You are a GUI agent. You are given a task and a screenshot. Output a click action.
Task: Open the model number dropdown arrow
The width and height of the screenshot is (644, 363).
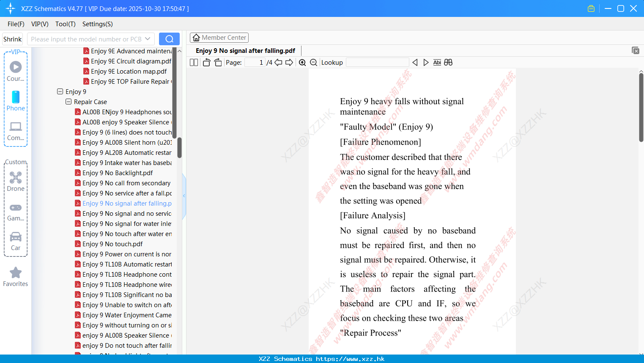pos(148,39)
